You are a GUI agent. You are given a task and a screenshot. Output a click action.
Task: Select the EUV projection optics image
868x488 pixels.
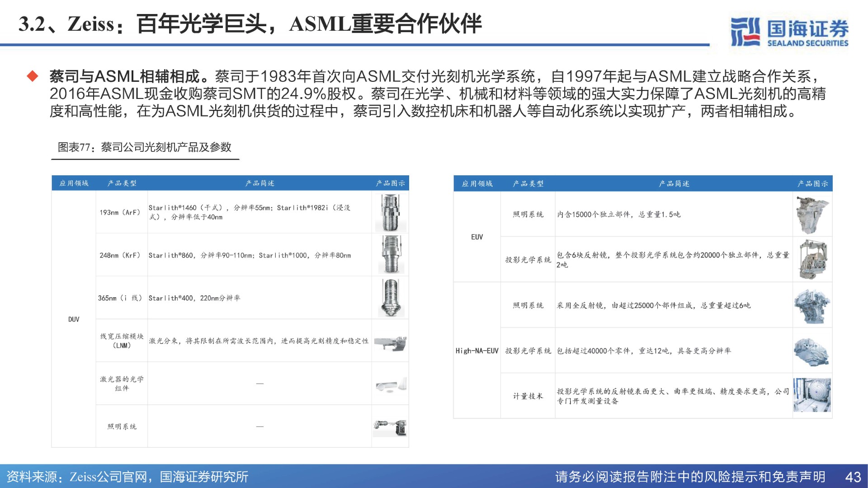pos(812,260)
